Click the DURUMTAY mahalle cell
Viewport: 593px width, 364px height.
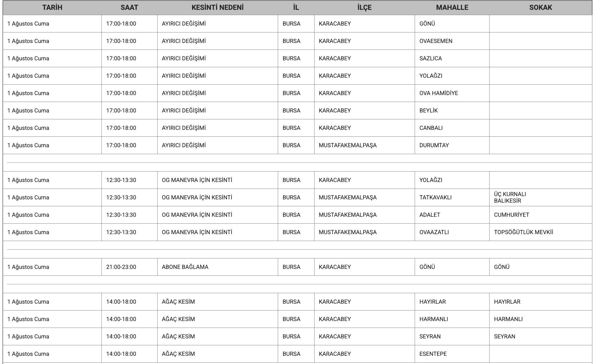click(x=434, y=145)
